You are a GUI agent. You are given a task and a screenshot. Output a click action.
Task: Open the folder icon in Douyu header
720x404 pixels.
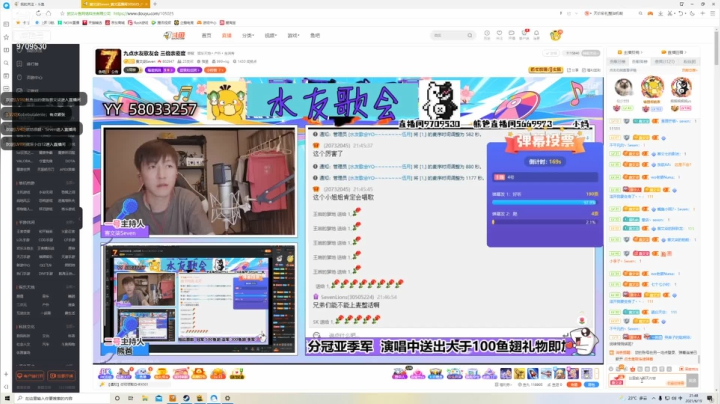coord(512,34)
